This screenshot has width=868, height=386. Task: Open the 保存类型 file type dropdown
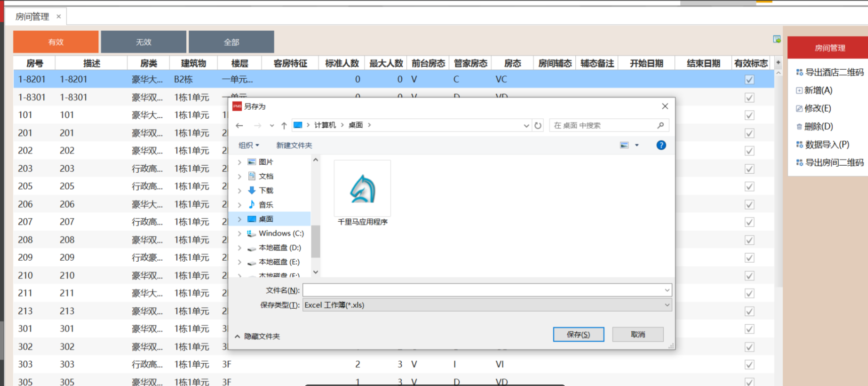pos(667,305)
